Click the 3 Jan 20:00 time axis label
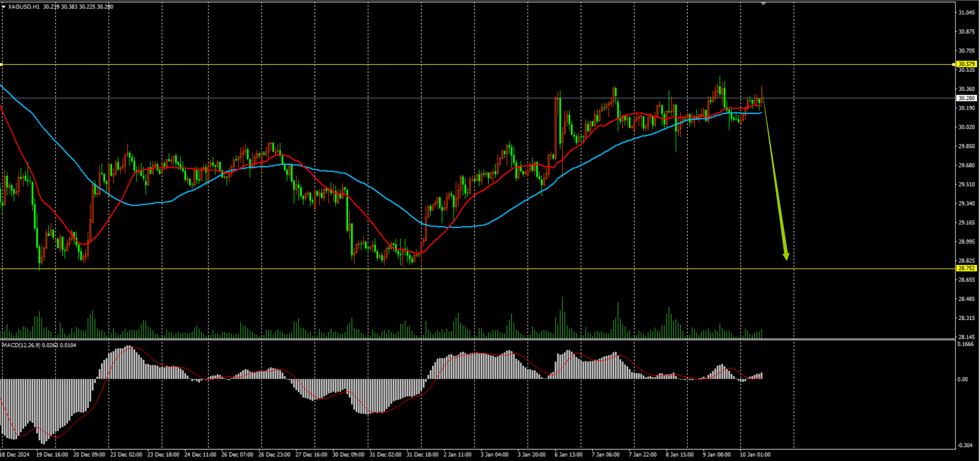 coord(532,455)
